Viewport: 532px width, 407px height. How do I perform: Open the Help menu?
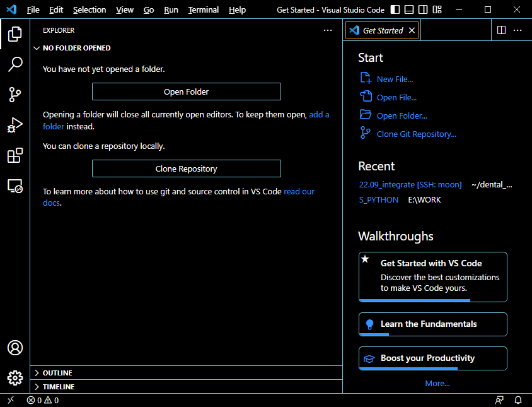point(237,10)
